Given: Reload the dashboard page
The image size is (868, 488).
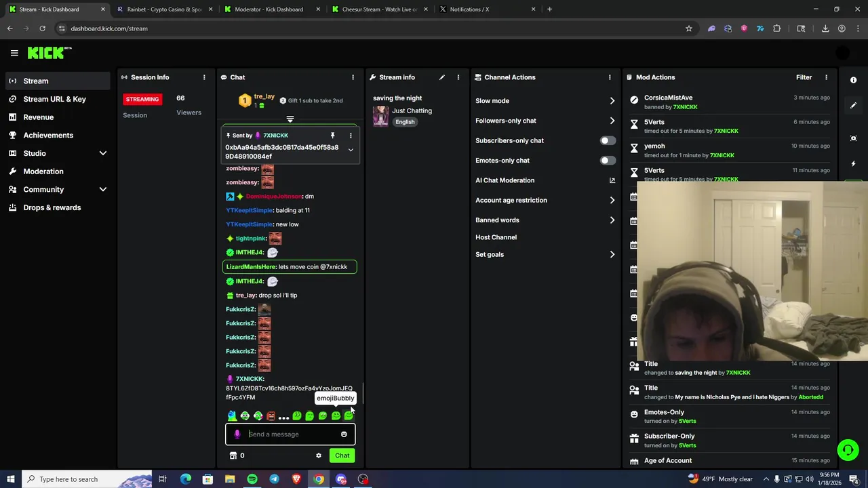Looking at the screenshot, I should [x=42, y=28].
